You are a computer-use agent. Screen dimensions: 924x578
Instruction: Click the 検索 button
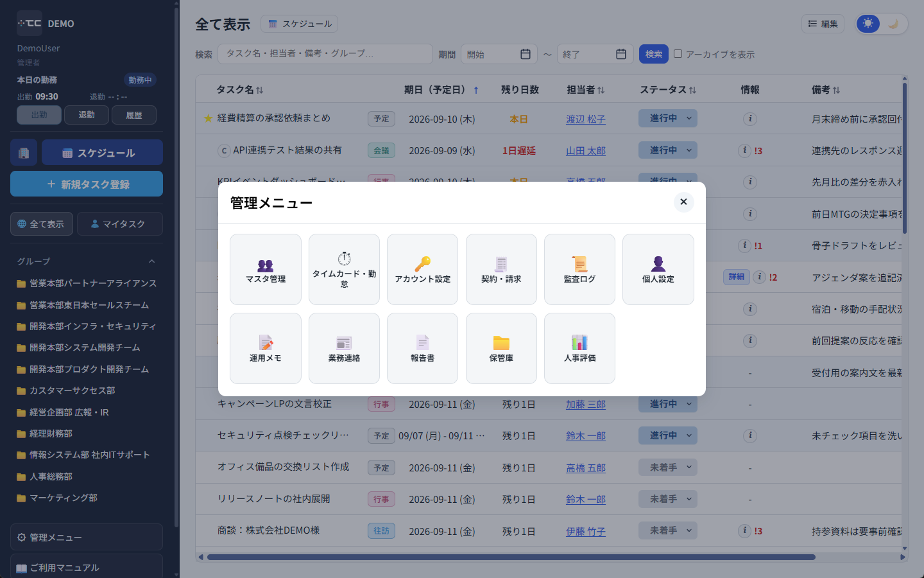pos(654,54)
